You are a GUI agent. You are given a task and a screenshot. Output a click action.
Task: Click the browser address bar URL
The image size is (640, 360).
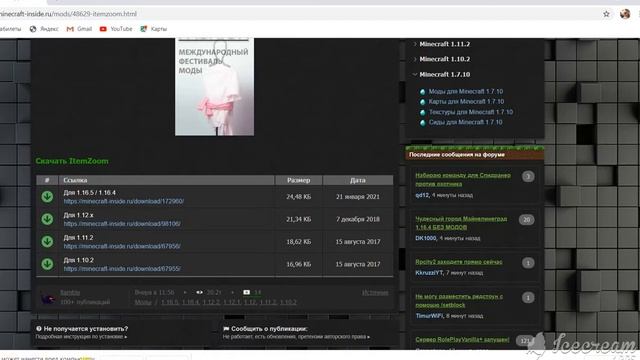69,14
